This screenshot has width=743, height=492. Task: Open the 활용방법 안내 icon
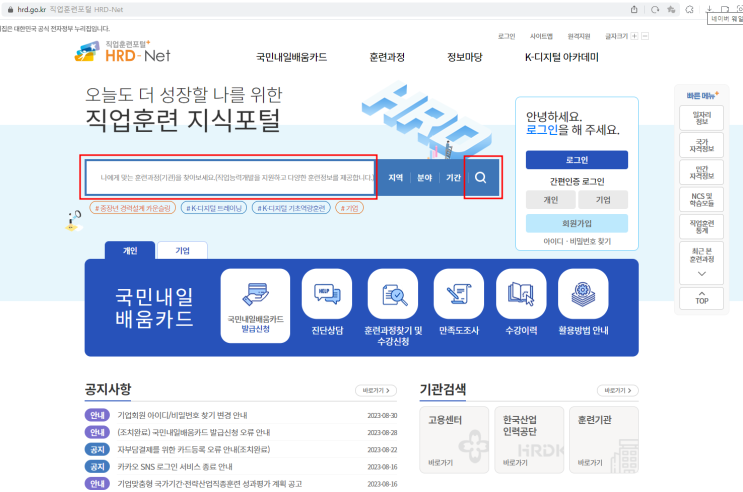pos(583,294)
